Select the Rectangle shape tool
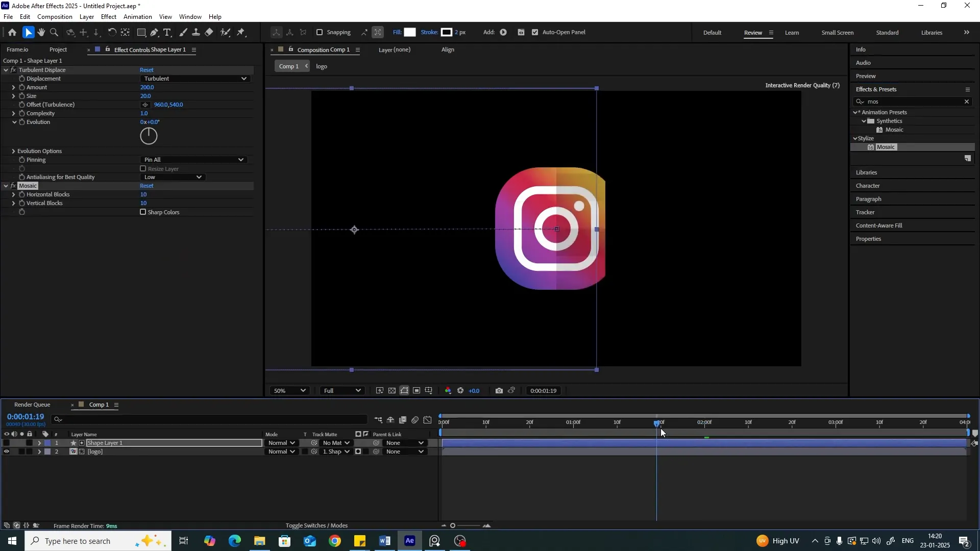The width and height of the screenshot is (980, 551). (141, 33)
